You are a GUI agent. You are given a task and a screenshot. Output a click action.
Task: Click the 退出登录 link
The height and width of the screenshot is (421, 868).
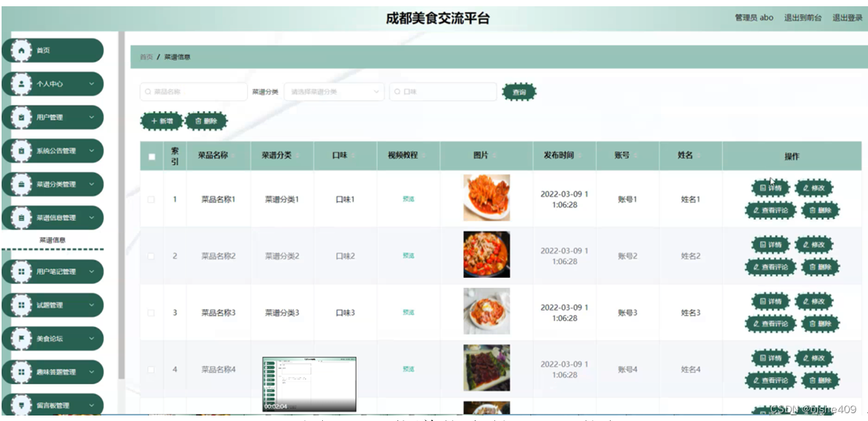tap(848, 18)
